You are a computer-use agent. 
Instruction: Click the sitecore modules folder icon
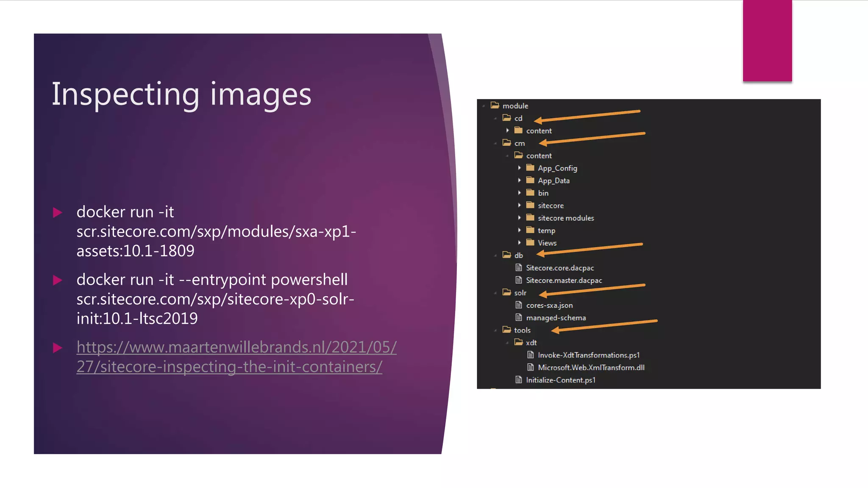(530, 217)
